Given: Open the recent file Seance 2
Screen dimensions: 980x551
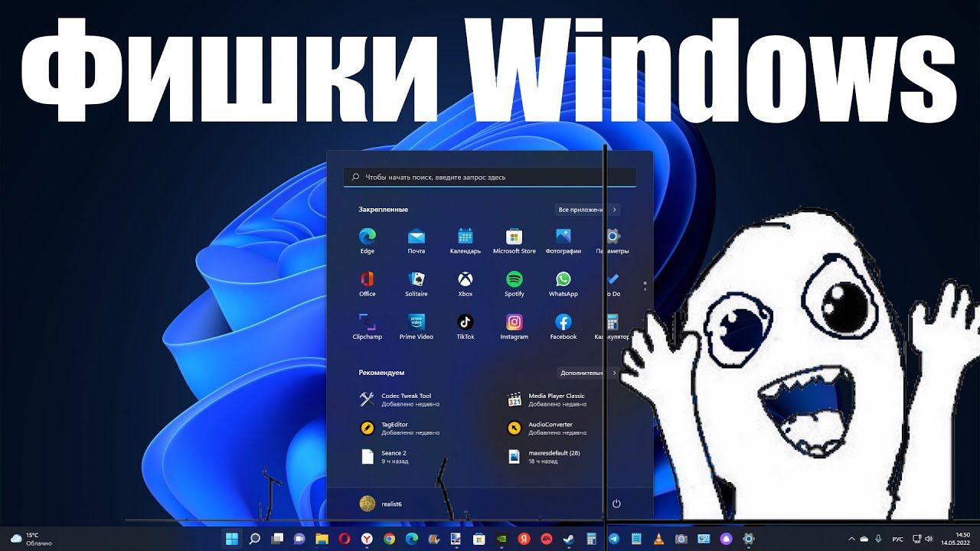Looking at the screenshot, I should pyautogui.click(x=385, y=457).
